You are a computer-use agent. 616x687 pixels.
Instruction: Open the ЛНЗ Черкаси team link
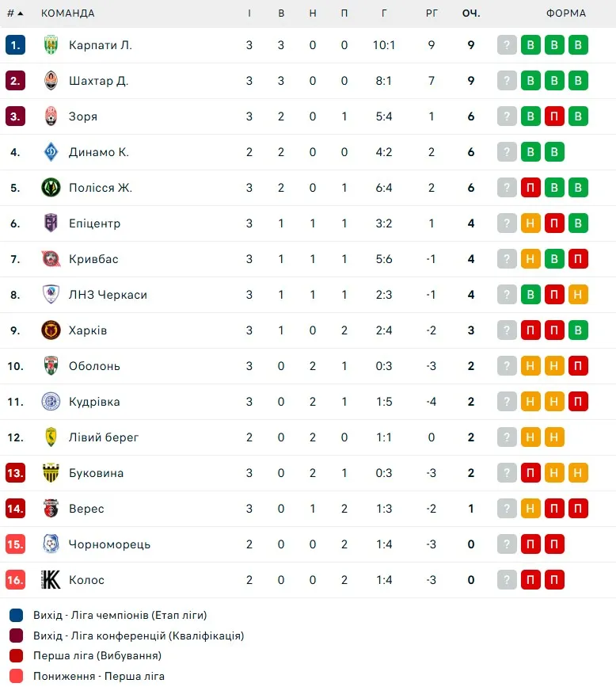click(x=108, y=295)
